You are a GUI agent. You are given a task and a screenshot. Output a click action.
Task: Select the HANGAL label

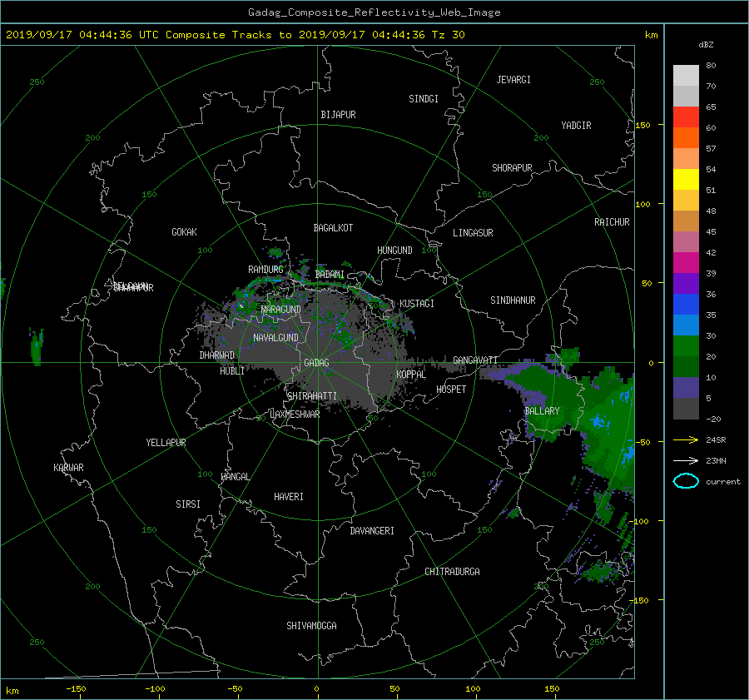235,477
